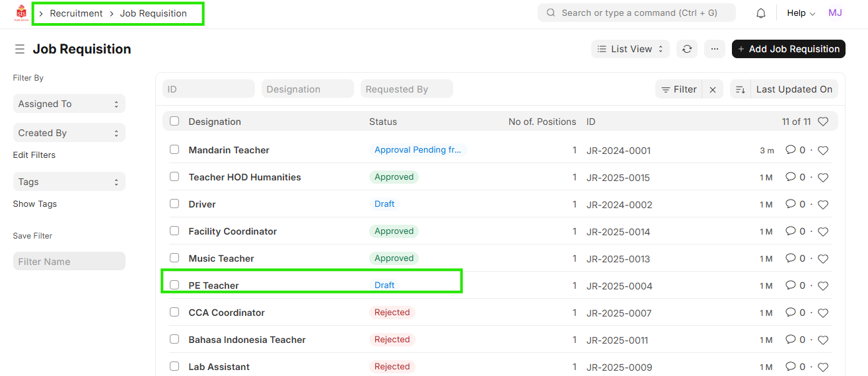
Task: Open the Help menu
Action: (801, 13)
